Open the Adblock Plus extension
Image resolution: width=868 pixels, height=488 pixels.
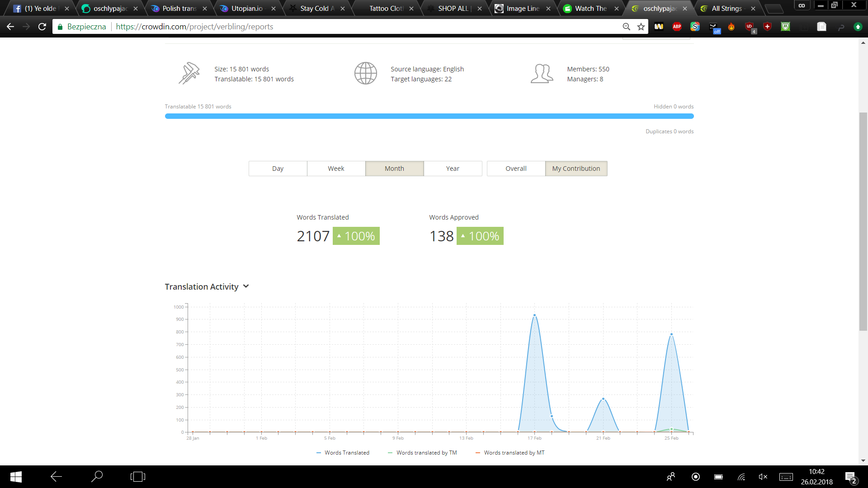click(677, 27)
